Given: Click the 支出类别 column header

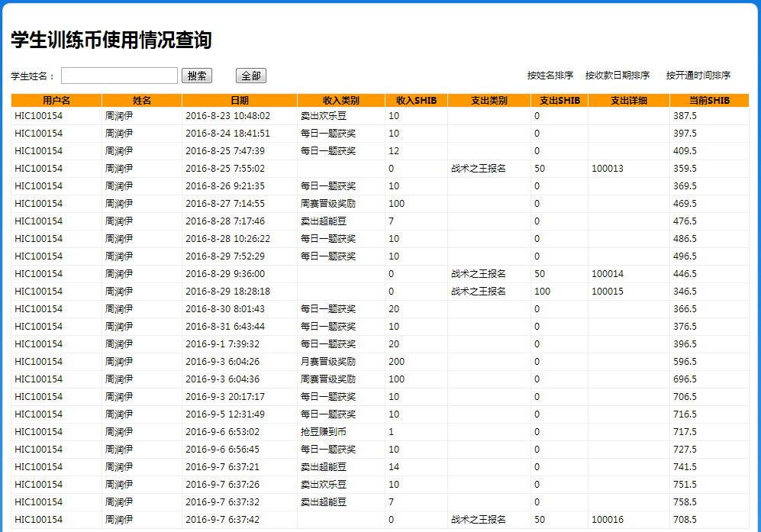Looking at the screenshot, I should point(489,101).
